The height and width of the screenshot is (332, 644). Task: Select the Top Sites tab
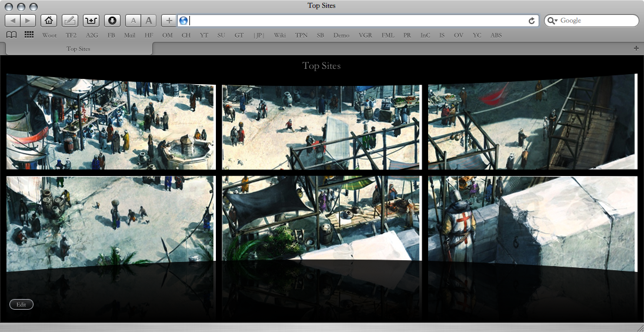78,48
